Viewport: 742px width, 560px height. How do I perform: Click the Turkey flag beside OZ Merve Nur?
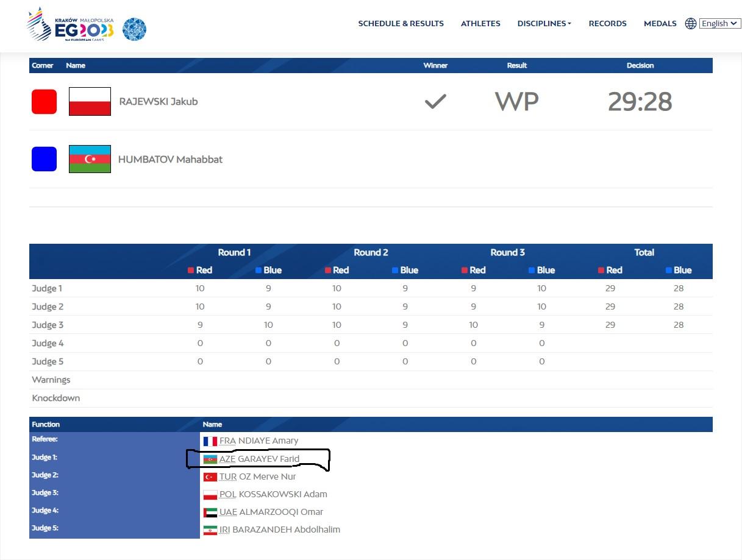[x=210, y=477]
